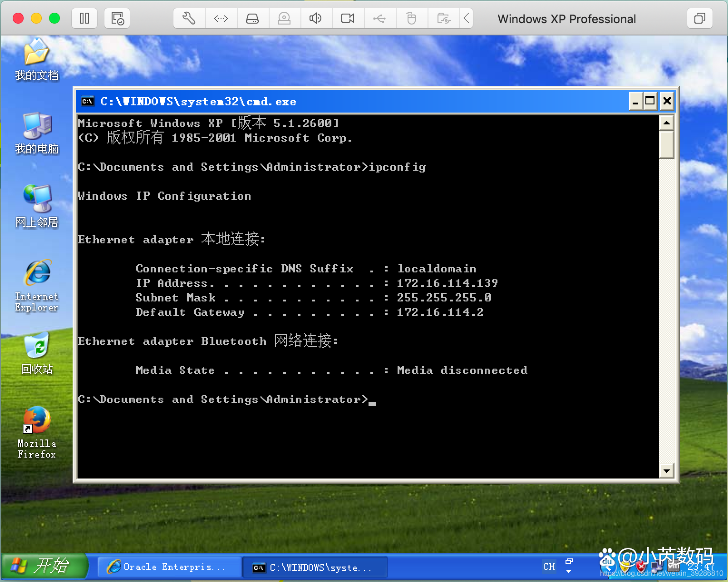Open the snapshots manager icon
The width and height of the screenshot is (728, 582).
[117, 19]
